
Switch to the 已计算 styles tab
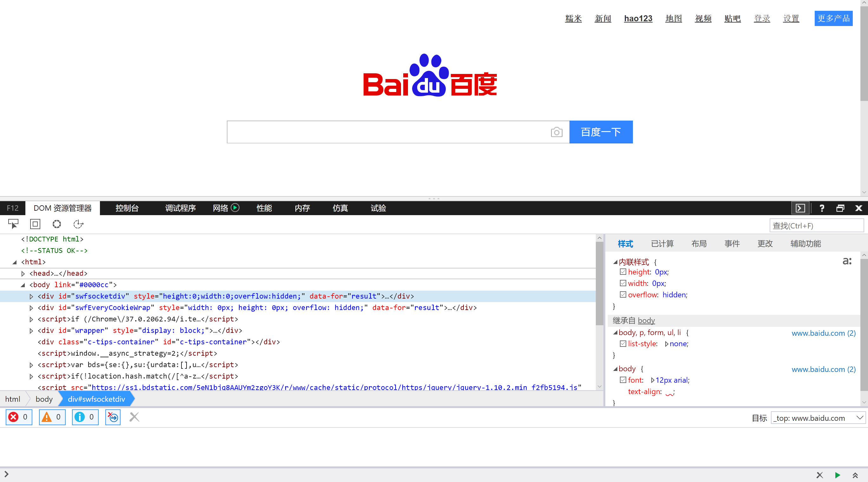click(x=662, y=243)
